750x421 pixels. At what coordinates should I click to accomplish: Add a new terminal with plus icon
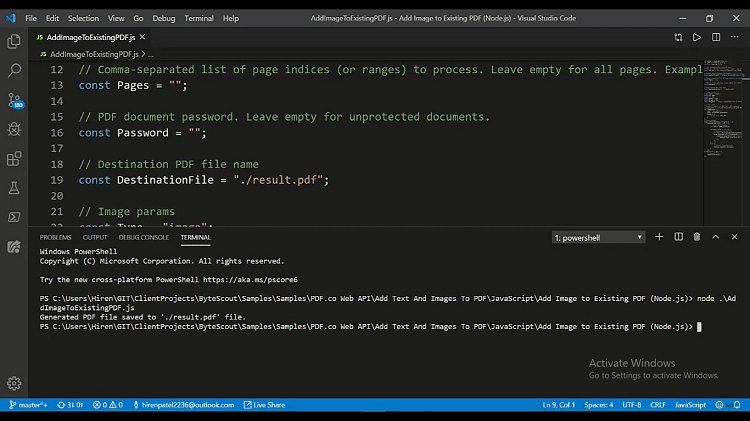[x=659, y=237]
